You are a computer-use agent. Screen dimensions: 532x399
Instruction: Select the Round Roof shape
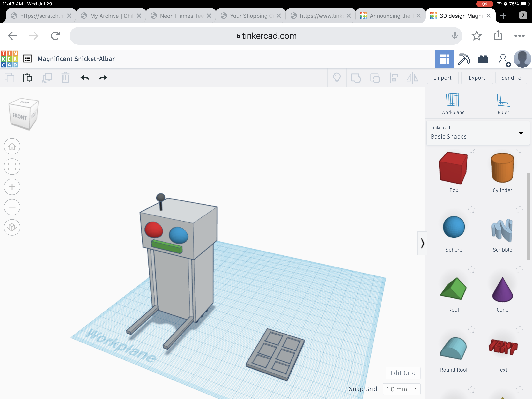point(453,348)
